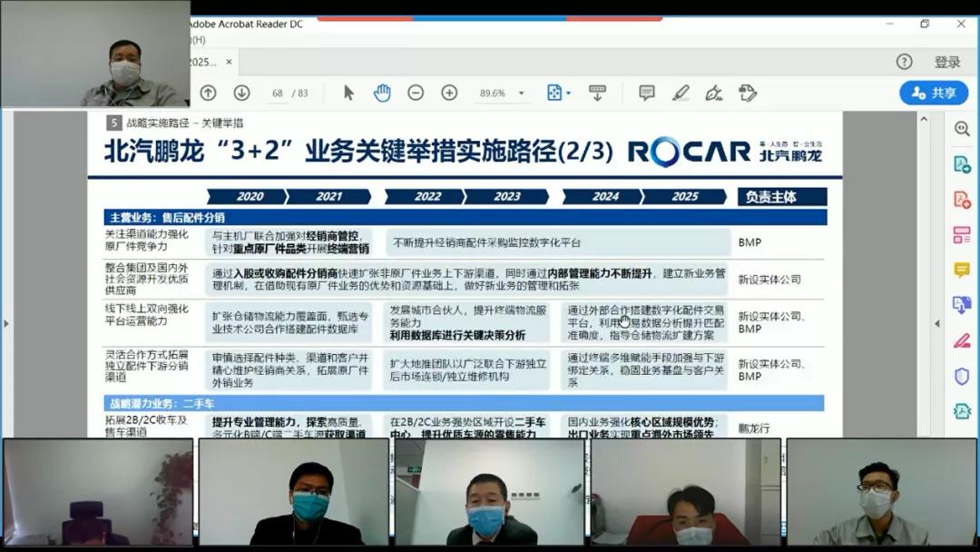The width and height of the screenshot is (980, 552).
Task: Go to next page with down arrow
Action: pyautogui.click(x=242, y=94)
